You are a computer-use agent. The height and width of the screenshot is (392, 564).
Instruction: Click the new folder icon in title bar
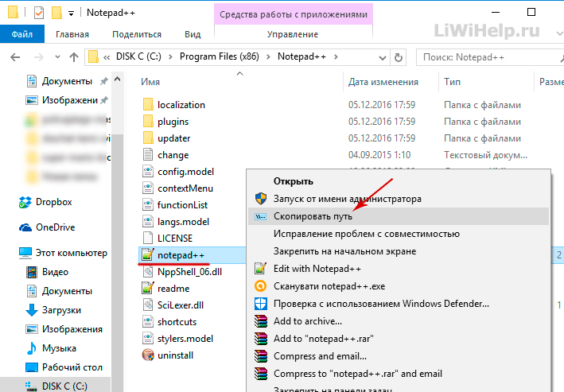[x=56, y=13]
